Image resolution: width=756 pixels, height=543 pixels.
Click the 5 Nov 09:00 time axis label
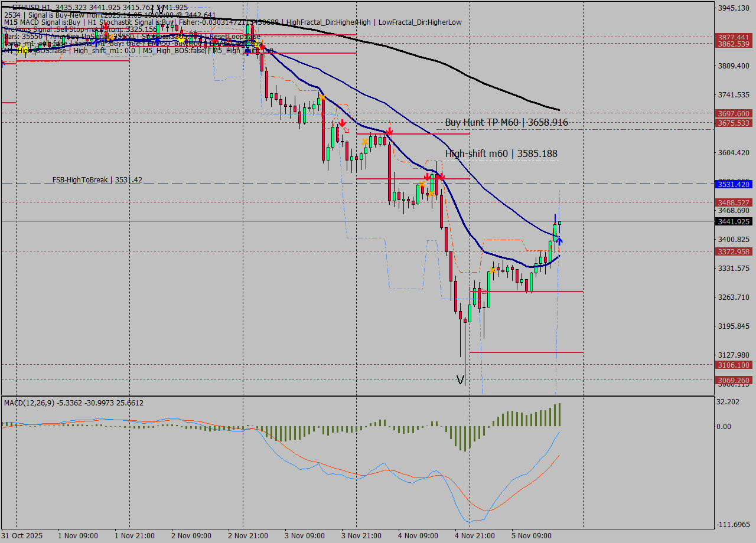[532, 536]
